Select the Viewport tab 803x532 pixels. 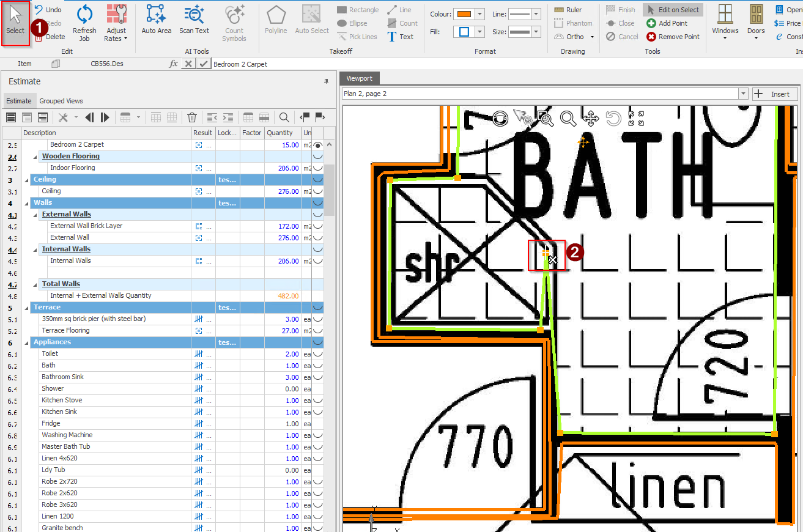pyautogui.click(x=359, y=78)
